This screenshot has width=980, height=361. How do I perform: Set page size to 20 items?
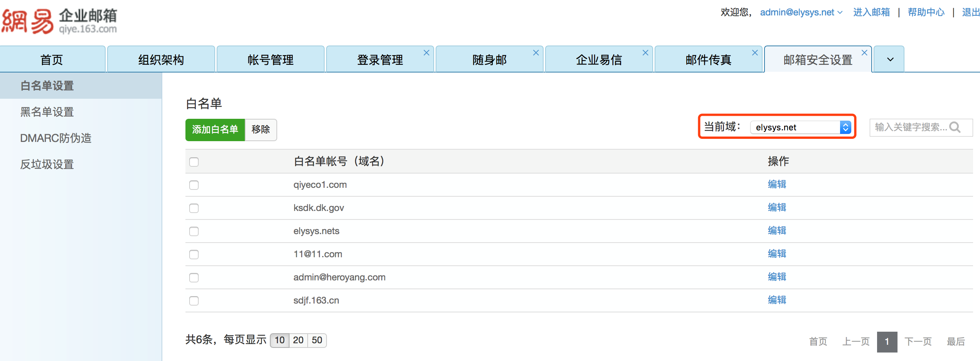298,340
